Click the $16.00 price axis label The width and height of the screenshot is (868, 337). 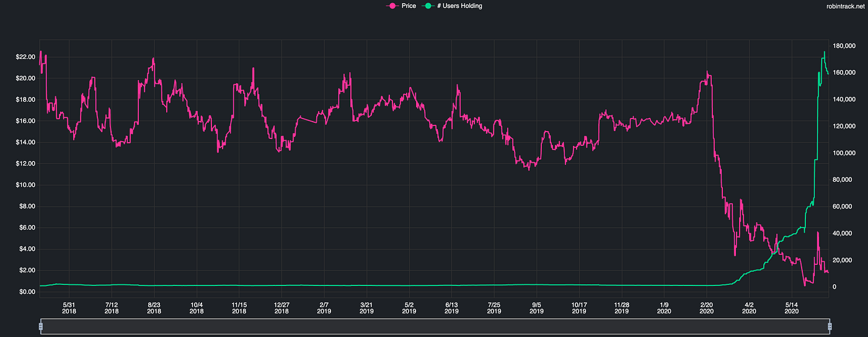point(24,121)
